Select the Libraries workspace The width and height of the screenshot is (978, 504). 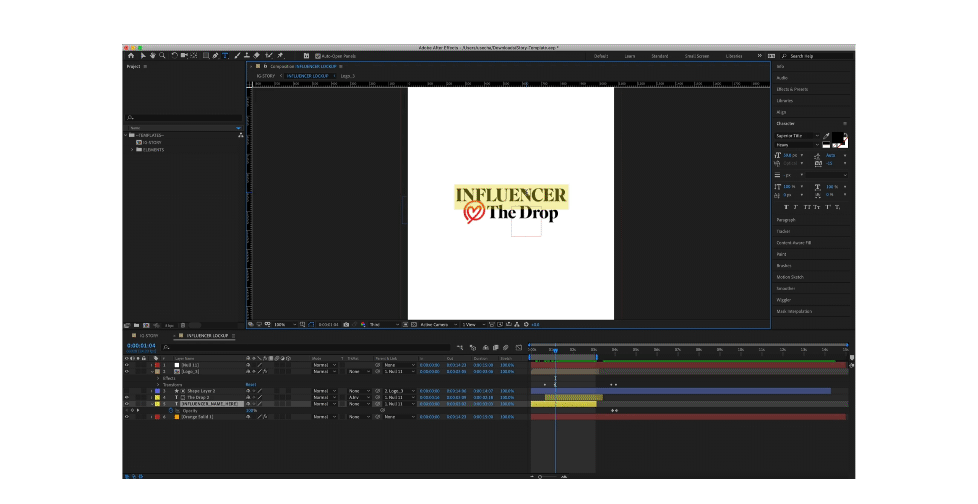click(734, 56)
